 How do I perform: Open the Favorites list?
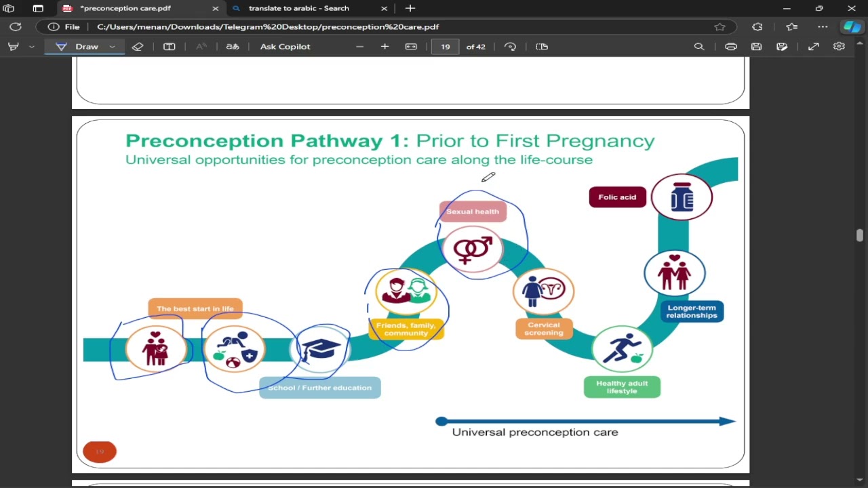[791, 27]
